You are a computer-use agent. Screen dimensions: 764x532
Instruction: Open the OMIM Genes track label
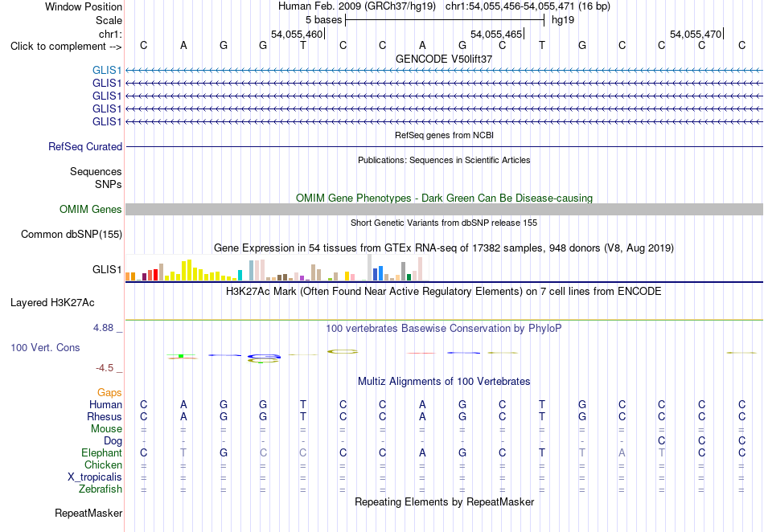tap(91, 209)
